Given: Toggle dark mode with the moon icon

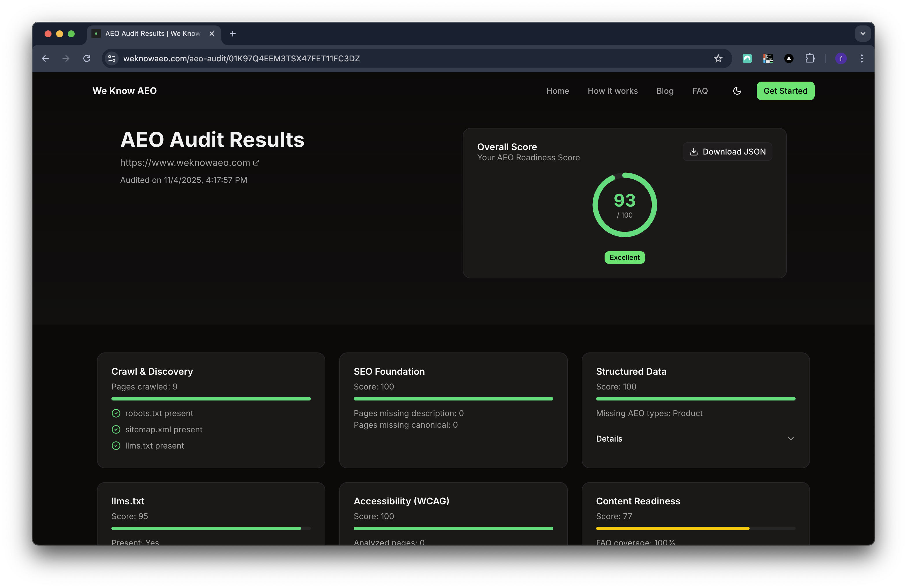Looking at the screenshot, I should [x=737, y=91].
